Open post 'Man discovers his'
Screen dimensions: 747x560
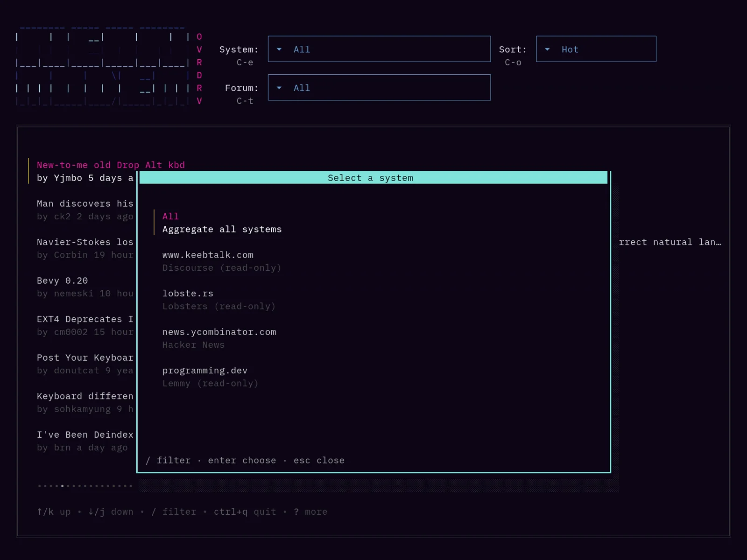85,203
